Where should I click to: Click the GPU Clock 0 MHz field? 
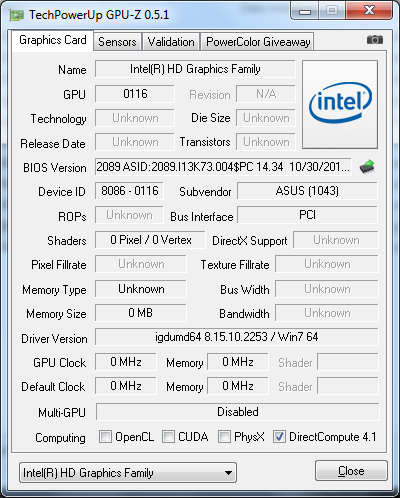[x=126, y=362]
